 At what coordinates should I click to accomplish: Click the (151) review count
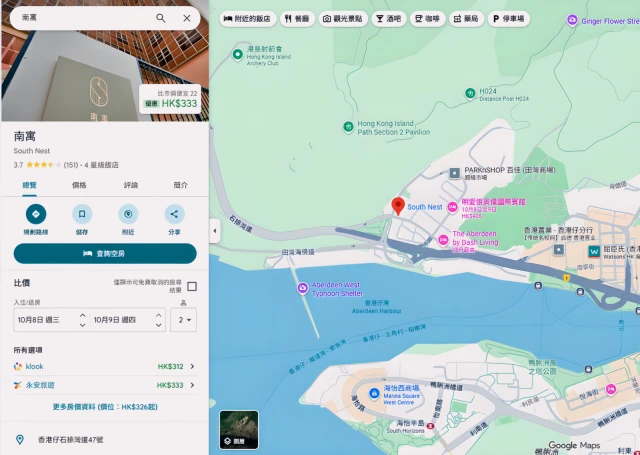pos(71,165)
